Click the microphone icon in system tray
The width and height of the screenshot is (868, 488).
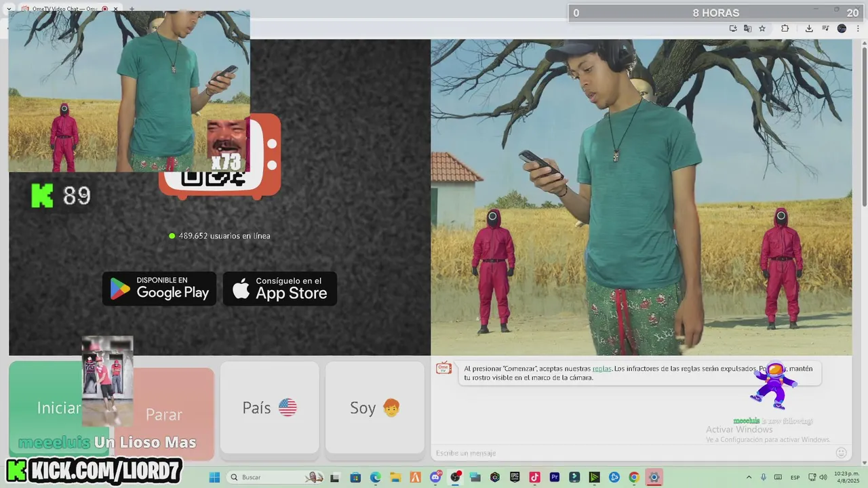pos(764,477)
